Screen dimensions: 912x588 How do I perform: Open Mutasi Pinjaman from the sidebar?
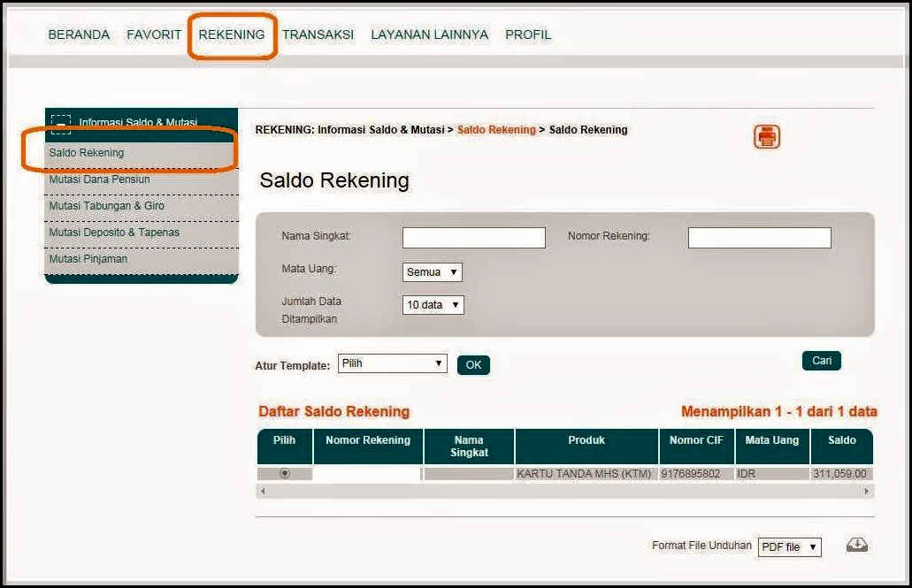pyautogui.click(x=89, y=259)
